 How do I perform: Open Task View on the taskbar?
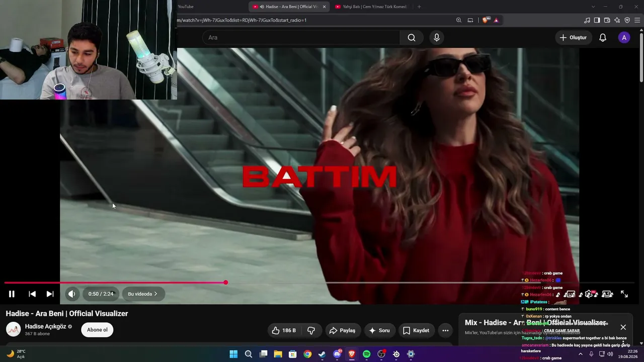263,354
